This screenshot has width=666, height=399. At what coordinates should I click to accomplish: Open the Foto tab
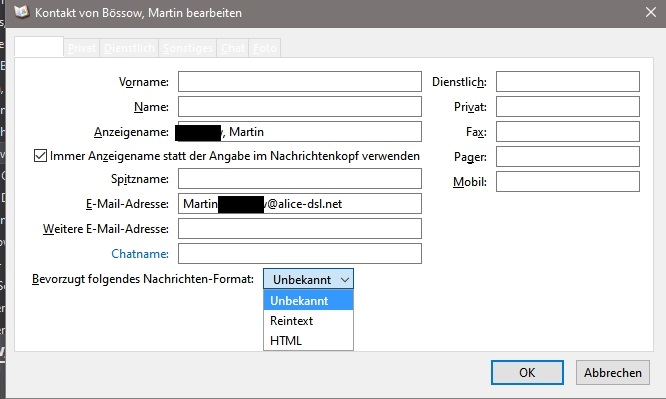click(265, 48)
